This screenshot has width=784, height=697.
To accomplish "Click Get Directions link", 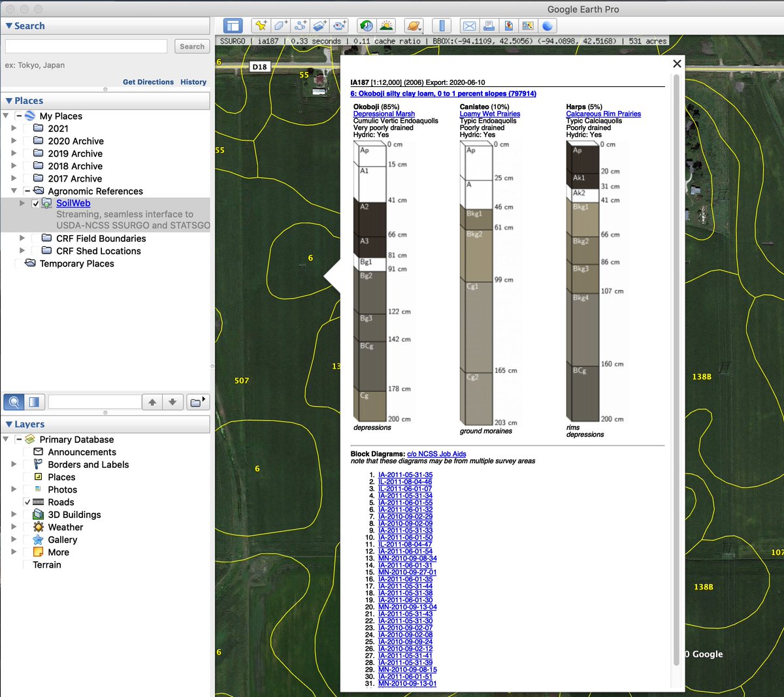I will click(x=148, y=82).
